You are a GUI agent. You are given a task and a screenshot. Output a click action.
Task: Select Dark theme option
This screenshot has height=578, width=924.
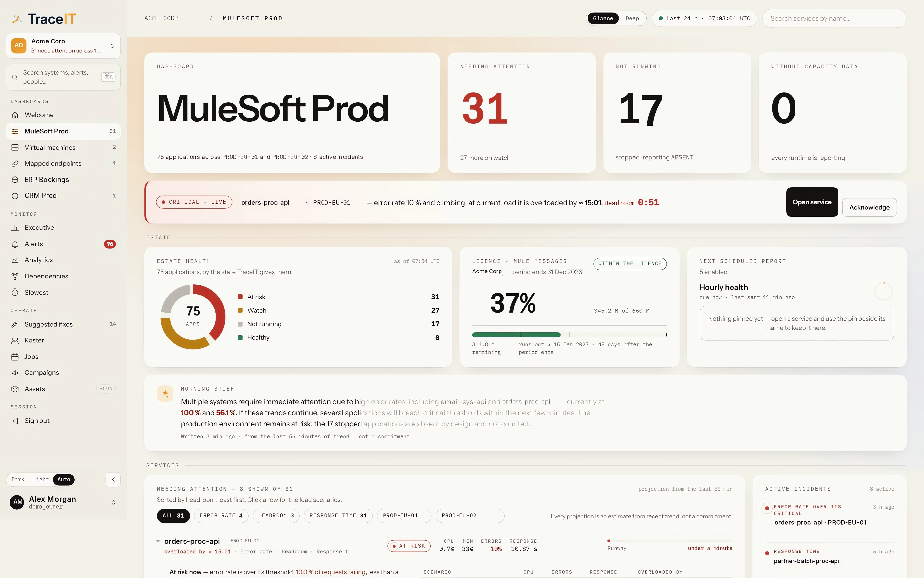click(18, 479)
